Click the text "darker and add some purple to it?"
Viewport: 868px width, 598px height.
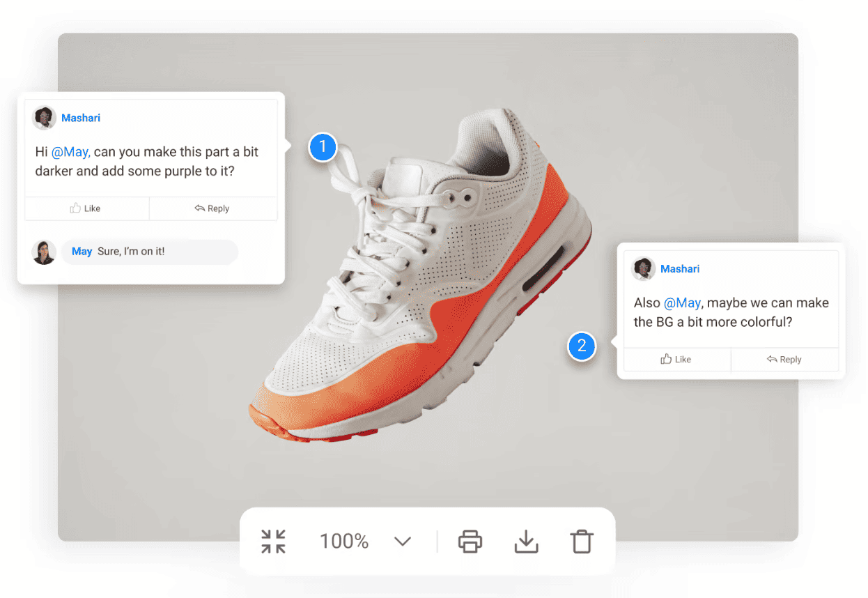(135, 171)
